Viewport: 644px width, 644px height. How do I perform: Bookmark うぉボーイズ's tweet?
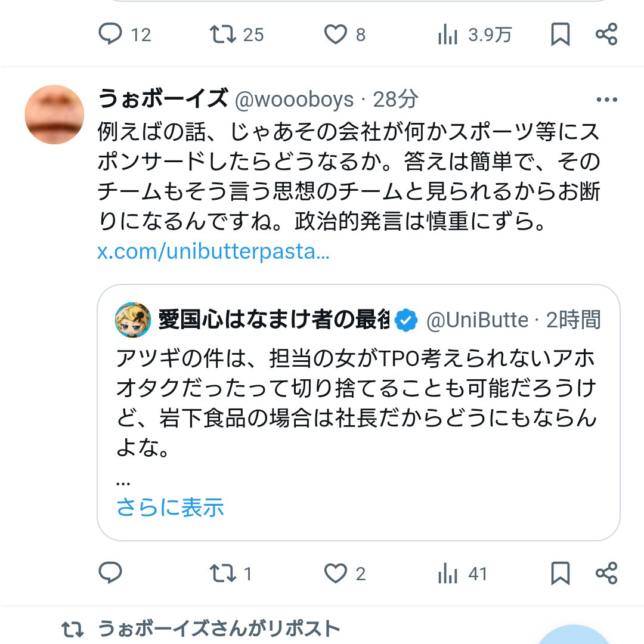[561, 35]
